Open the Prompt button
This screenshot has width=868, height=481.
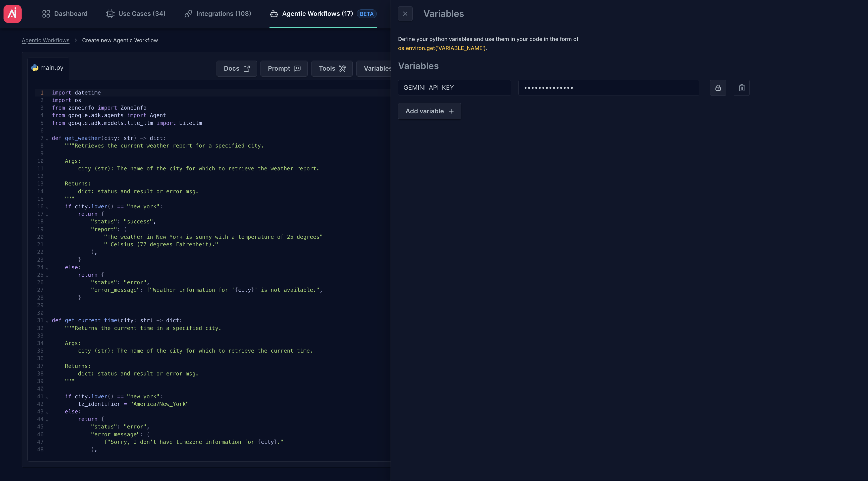click(x=284, y=68)
